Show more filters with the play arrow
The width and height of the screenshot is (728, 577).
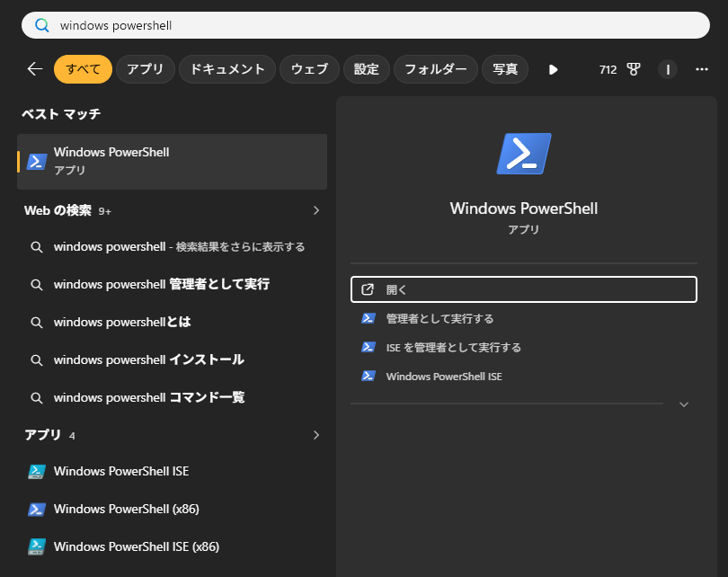click(x=553, y=69)
